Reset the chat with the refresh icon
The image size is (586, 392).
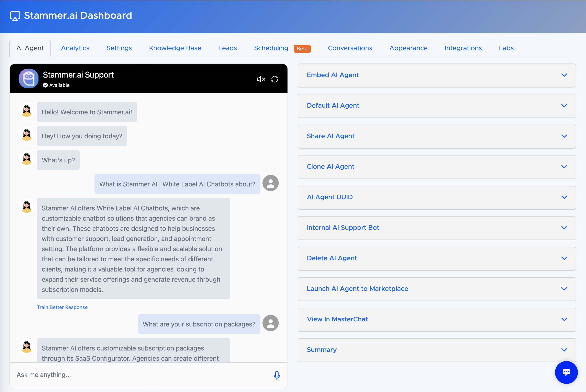coord(275,79)
